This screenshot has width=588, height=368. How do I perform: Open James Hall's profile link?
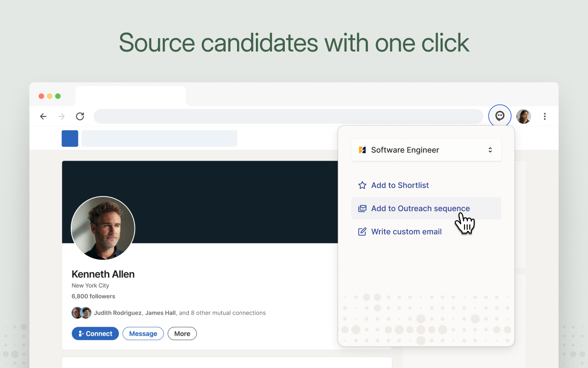point(160,312)
